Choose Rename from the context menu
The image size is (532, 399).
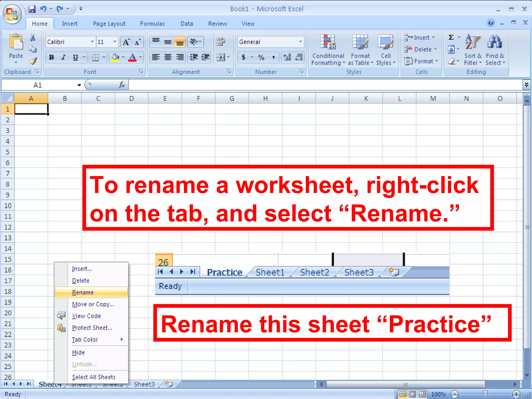tap(91, 292)
